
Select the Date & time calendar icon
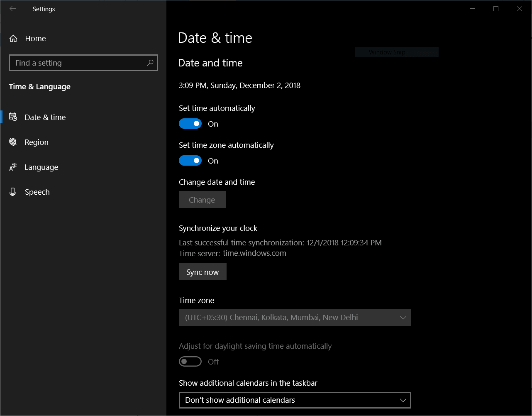(13, 117)
